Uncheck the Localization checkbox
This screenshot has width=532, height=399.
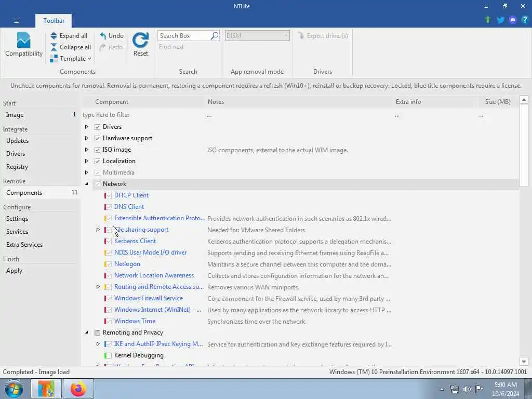(97, 161)
